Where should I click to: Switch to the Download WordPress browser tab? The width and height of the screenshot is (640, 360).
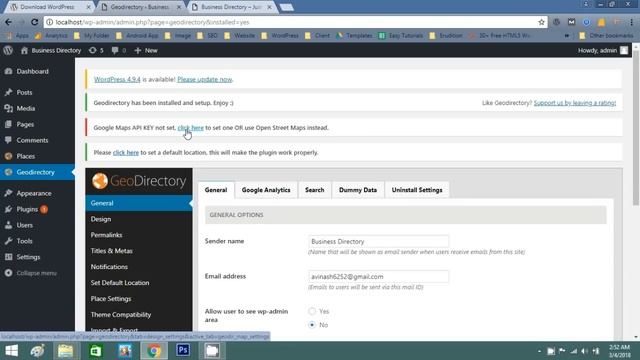47,7
